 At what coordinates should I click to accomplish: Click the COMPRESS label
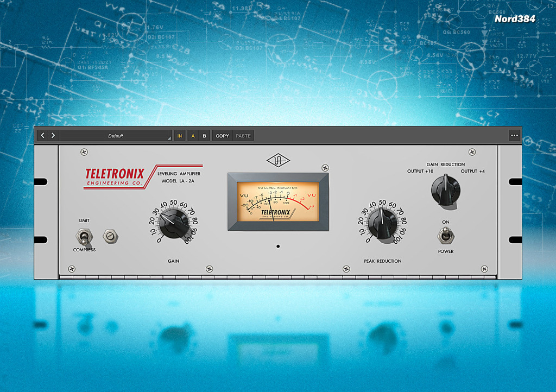pyautogui.click(x=84, y=250)
